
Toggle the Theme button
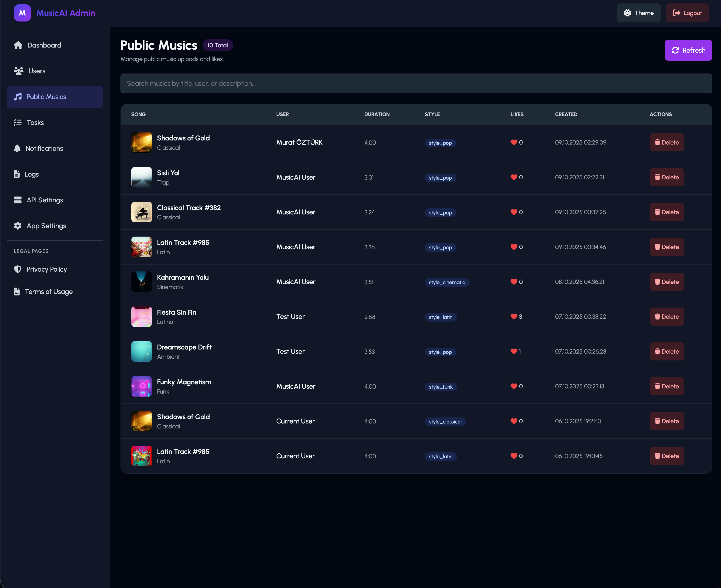[x=638, y=13]
